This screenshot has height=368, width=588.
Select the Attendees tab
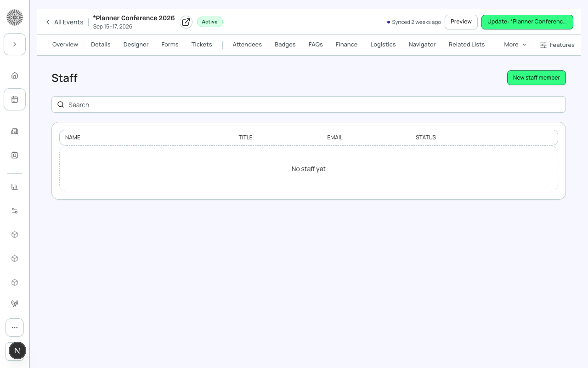pyautogui.click(x=247, y=45)
